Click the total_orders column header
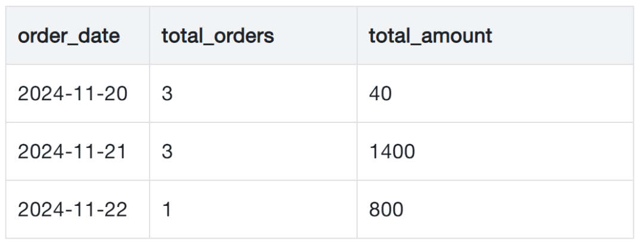Screen dimensions: 644x247 pos(218,35)
